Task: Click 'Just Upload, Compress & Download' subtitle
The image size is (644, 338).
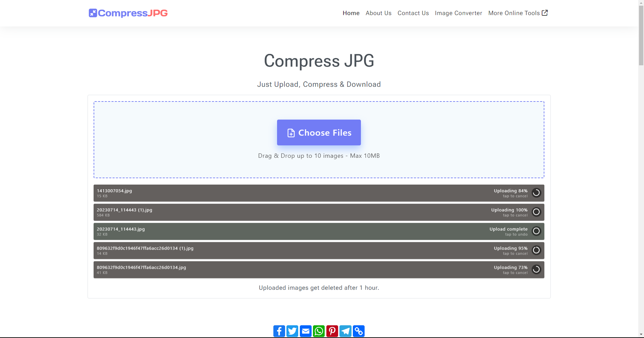Action: 319,84
